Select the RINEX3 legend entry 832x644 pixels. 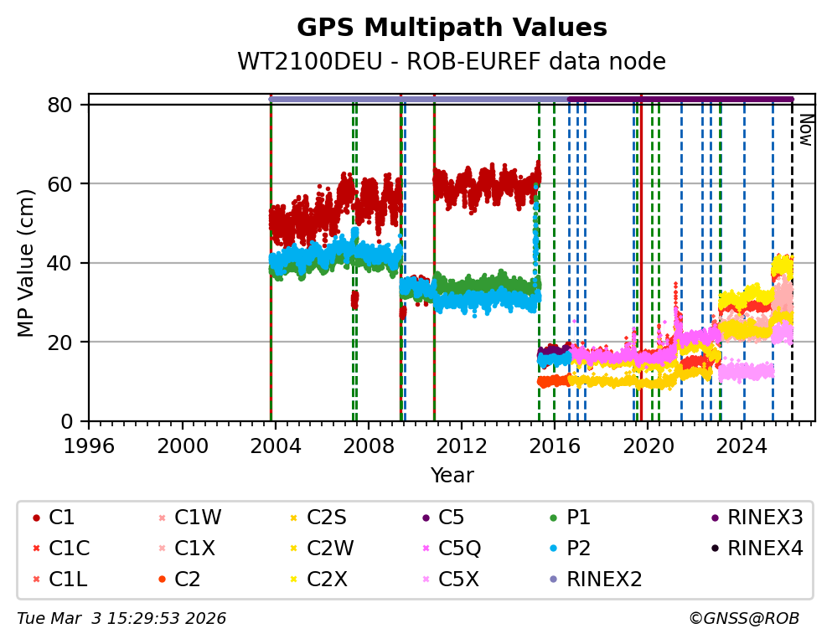point(764,518)
